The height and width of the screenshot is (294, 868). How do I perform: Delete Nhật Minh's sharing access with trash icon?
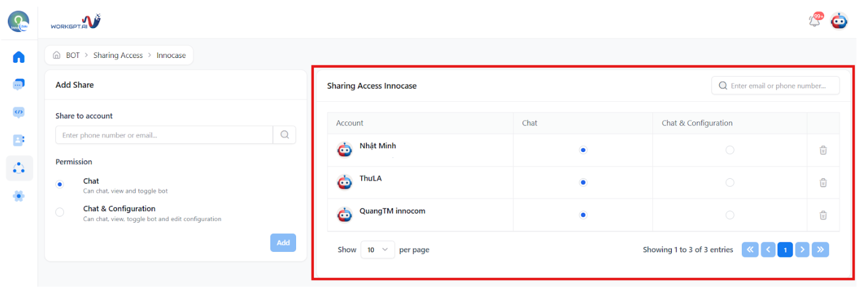[823, 150]
